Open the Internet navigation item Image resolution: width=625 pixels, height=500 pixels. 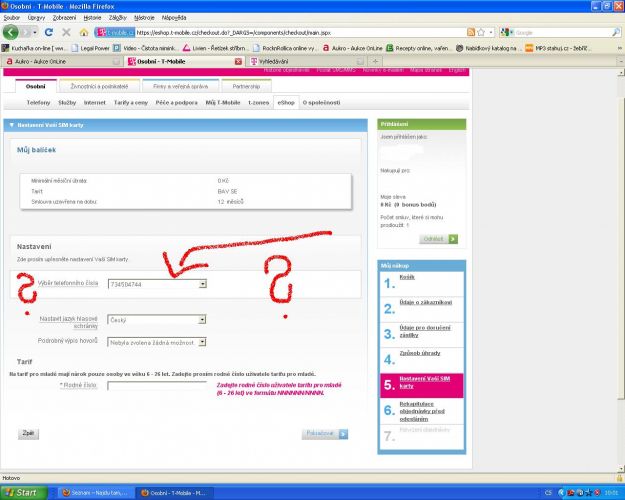coord(94,103)
